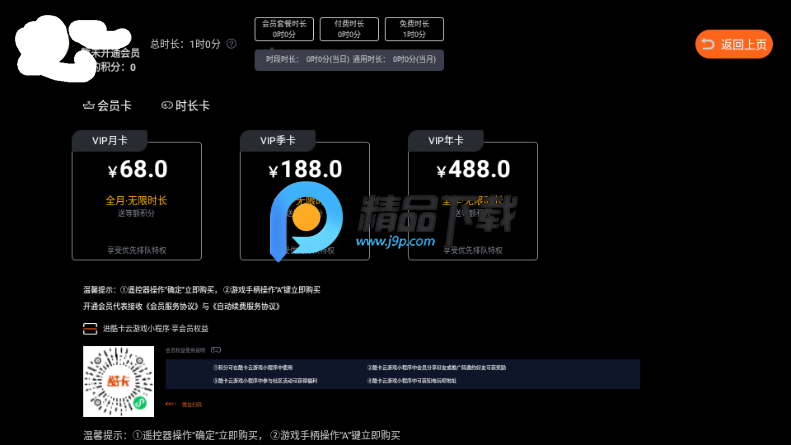
Task: Click the 付费时长 box
Action: (349, 29)
